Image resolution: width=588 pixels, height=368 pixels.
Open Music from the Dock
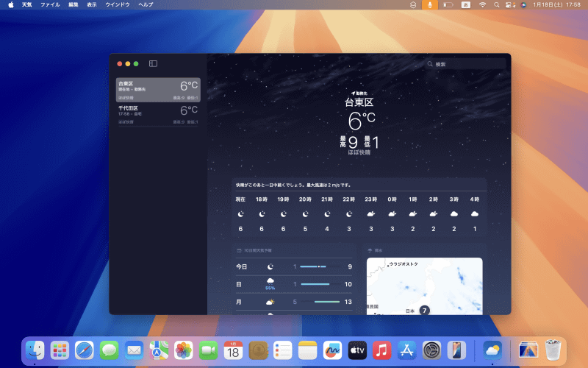tap(381, 351)
